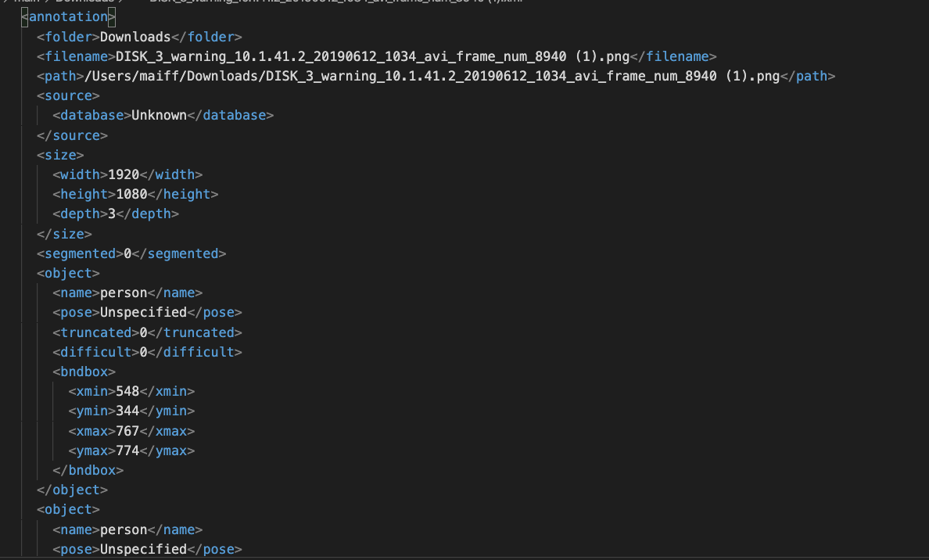Place cursor on width value 1920
929x560 pixels.
pyautogui.click(x=124, y=174)
